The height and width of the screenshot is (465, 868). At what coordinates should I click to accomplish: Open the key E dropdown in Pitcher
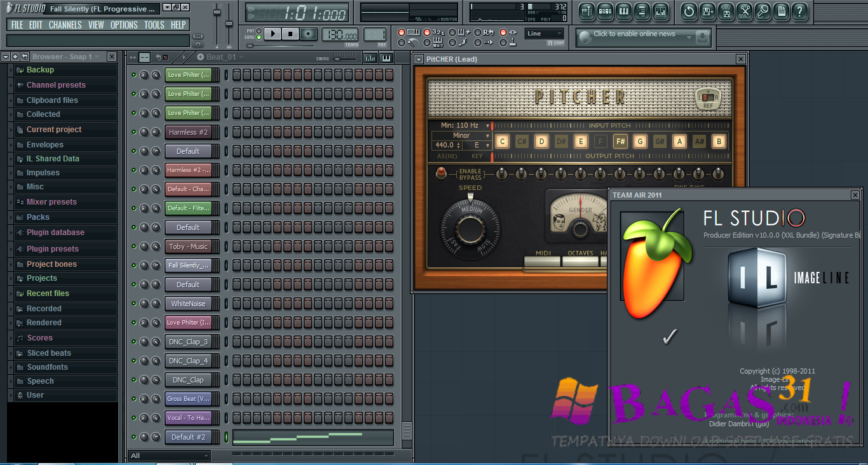tap(477, 145)
